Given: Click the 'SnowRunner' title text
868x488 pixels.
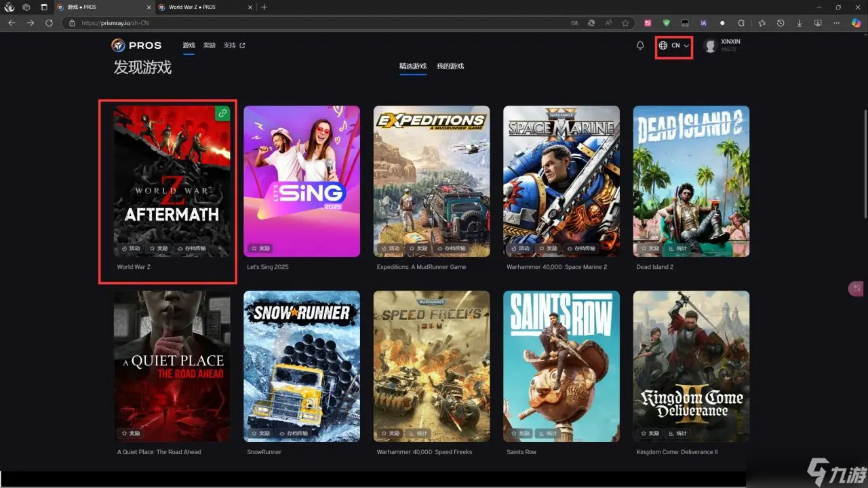Looking at the screenshot, I should [264, 452].
